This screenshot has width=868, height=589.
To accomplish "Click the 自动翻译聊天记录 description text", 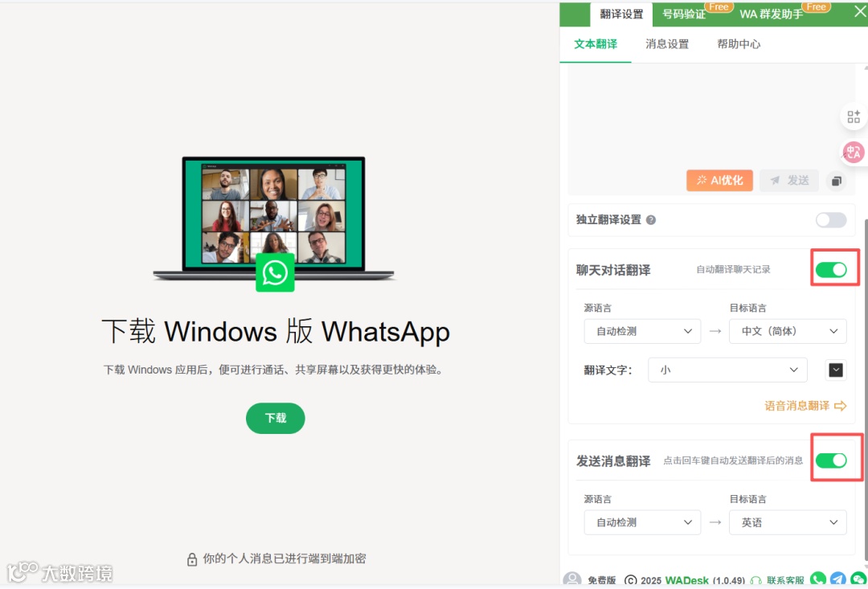I will pyautogui.click(x=733, y=269).
